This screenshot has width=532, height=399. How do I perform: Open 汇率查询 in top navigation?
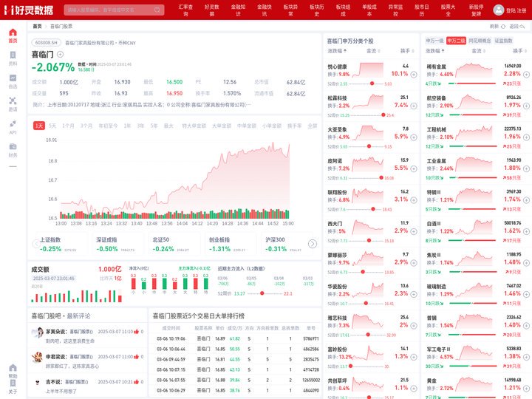tap(185, 10)
